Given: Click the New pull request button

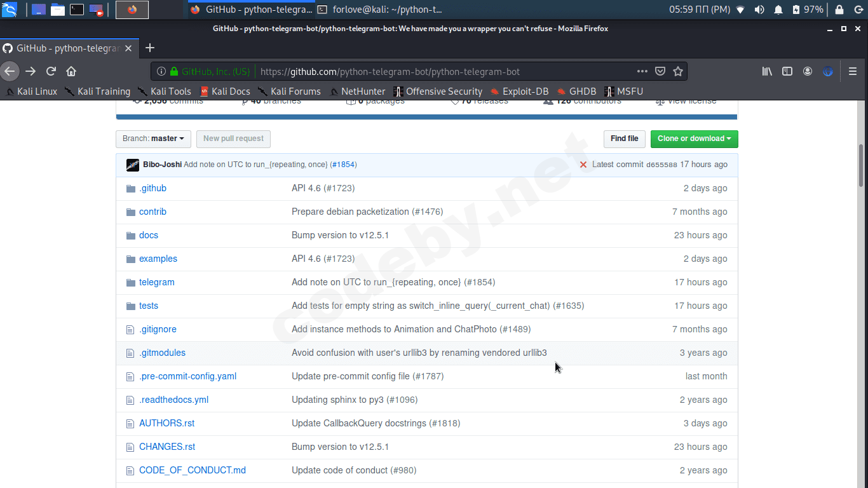Looking at the screenshot, I should pos(233,139).
